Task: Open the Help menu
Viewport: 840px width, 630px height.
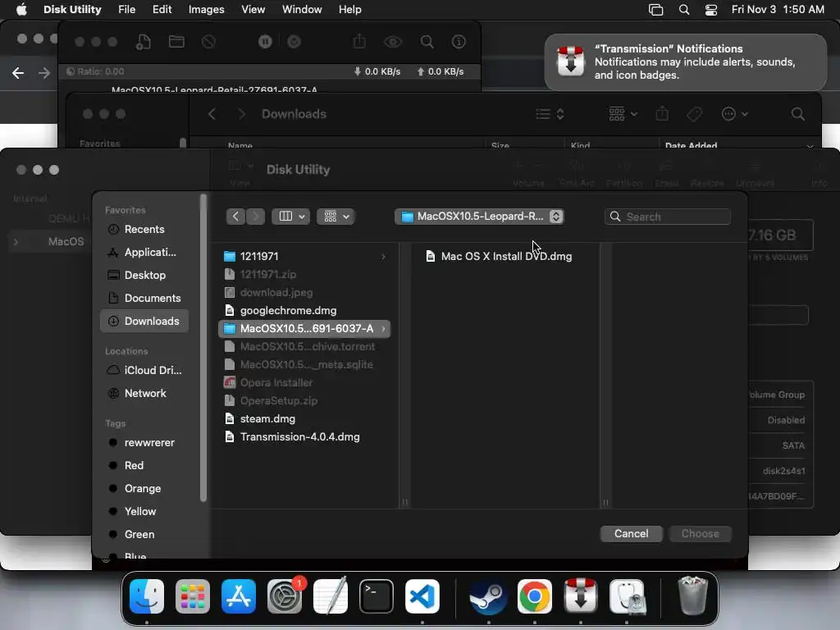Action: click(349, 10)
